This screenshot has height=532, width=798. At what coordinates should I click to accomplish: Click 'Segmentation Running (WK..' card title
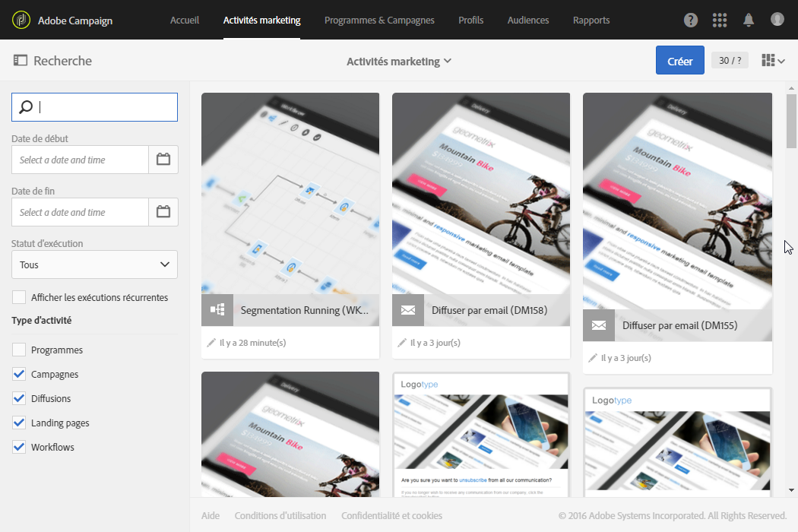pyautogui.click(x=304, y=310)
